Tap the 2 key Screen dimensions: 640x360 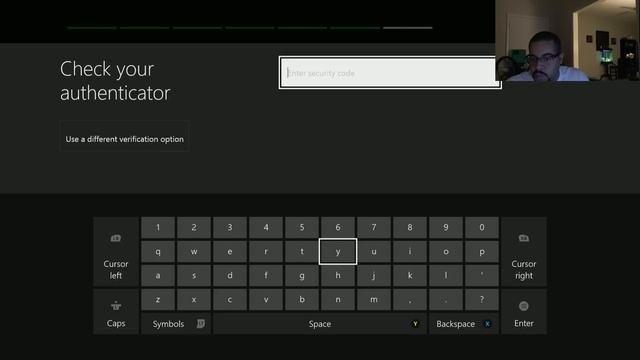pos(194,227)
